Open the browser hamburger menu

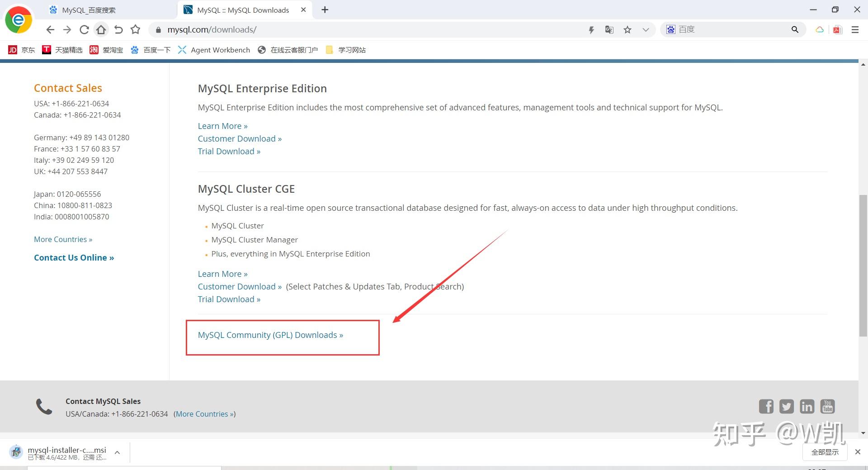coord(855,30)
